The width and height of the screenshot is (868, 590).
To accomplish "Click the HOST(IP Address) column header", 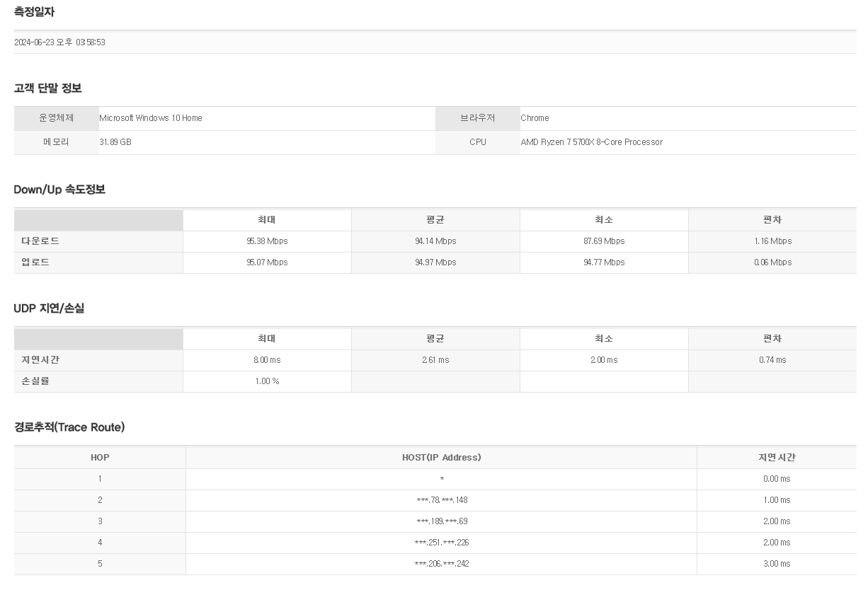I will coord(441,458).
